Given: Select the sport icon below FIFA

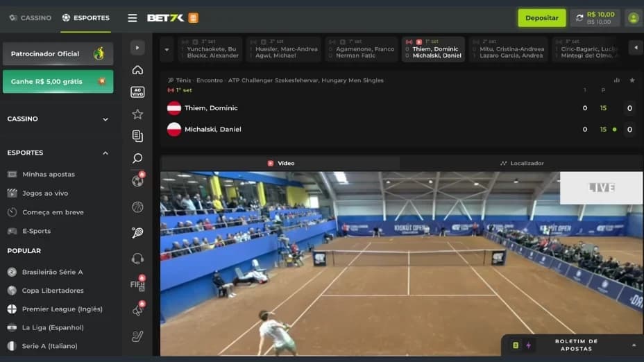Looking at the screenshot, I should (x=137, y=310).
